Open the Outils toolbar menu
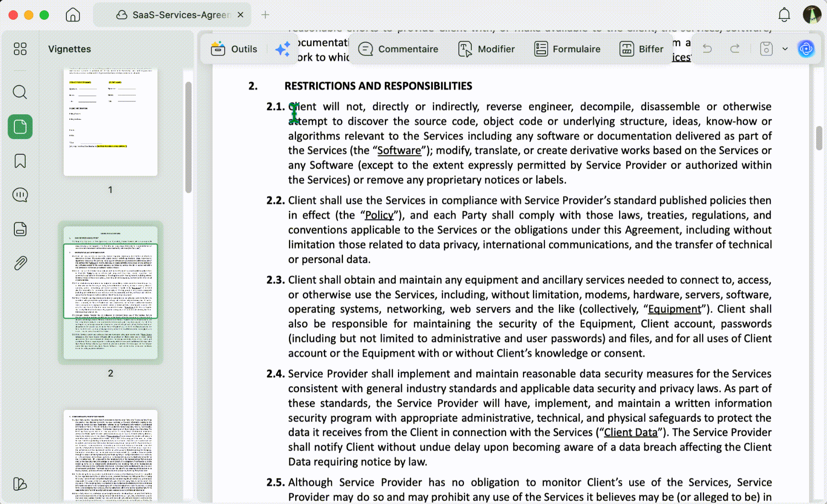 (x=234, y=49)
